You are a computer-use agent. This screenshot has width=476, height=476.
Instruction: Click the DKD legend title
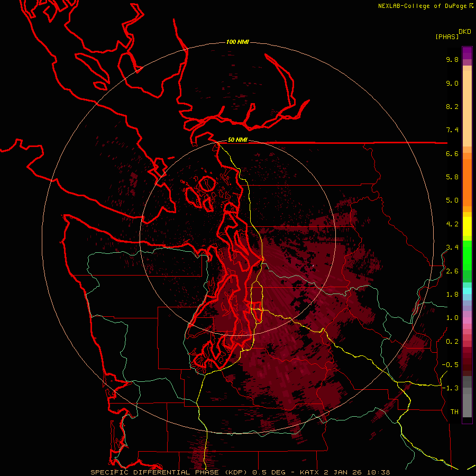(x=465, y=32)
